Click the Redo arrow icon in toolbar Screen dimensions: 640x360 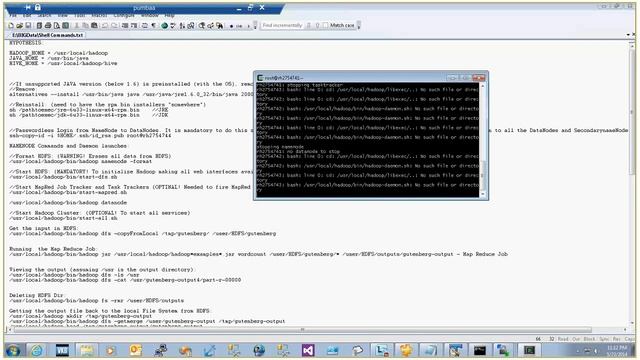114,25
